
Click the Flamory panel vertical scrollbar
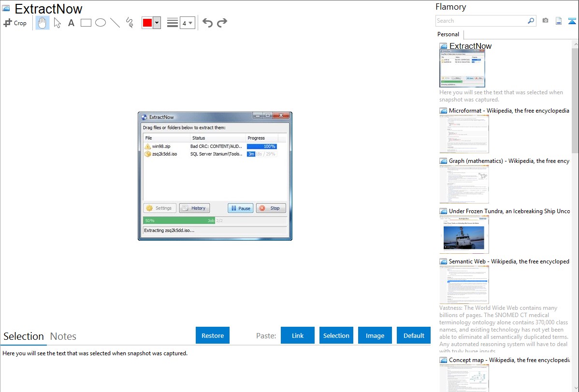575,101
